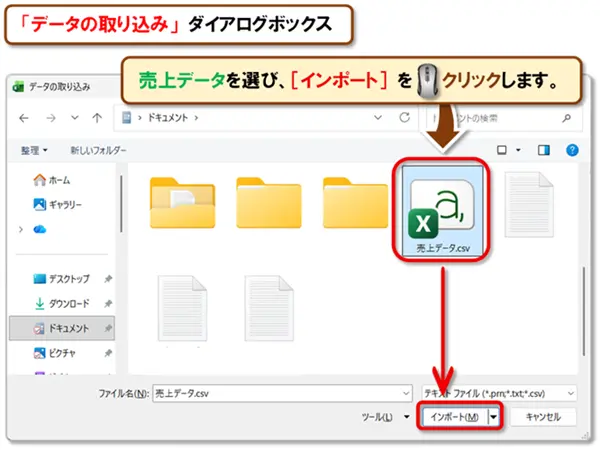Viewport: 600px width, 450px height.
Task: Open help with the question mark icon
Action: point(572,150)
